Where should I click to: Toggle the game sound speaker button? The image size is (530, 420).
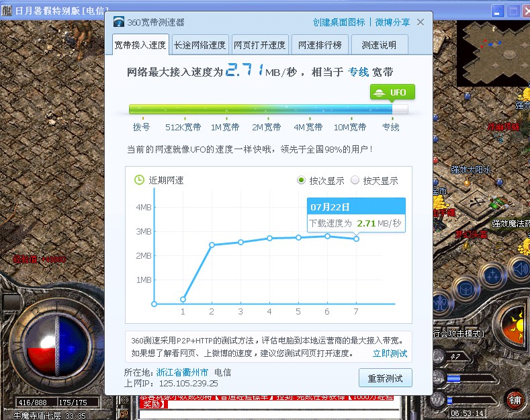[x=521, y=269]
